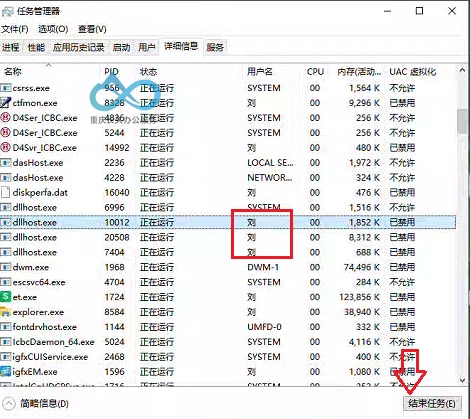470x419 pixels.
Task: Click the DWM-1 user name cell
Action: tap(263, 267)
